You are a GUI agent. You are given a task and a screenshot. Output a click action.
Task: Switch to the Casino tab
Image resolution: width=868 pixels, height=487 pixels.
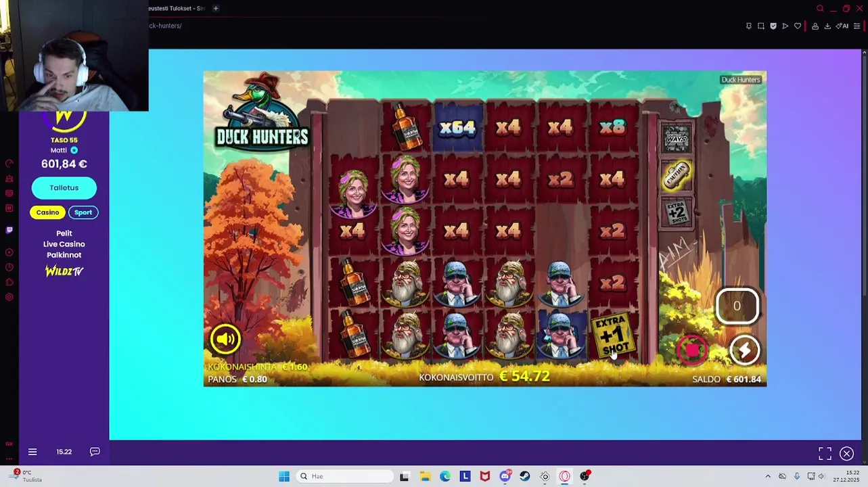click(x=47, y=212)
